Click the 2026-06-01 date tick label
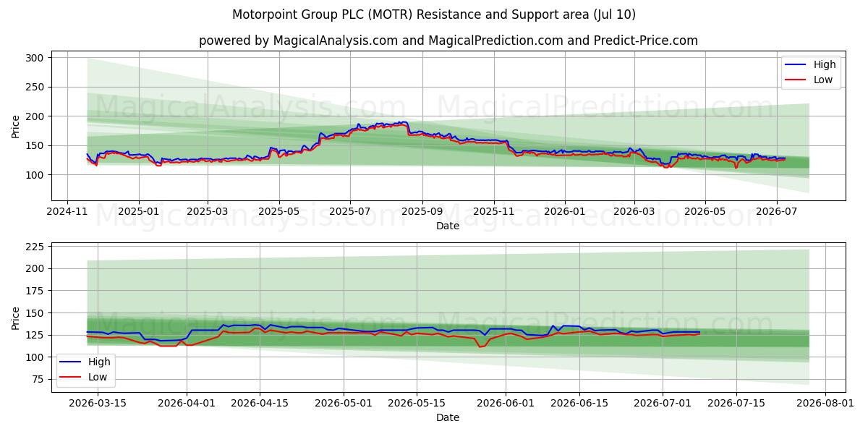The height and width of the screenshot is (434, 868). point(505,403)
